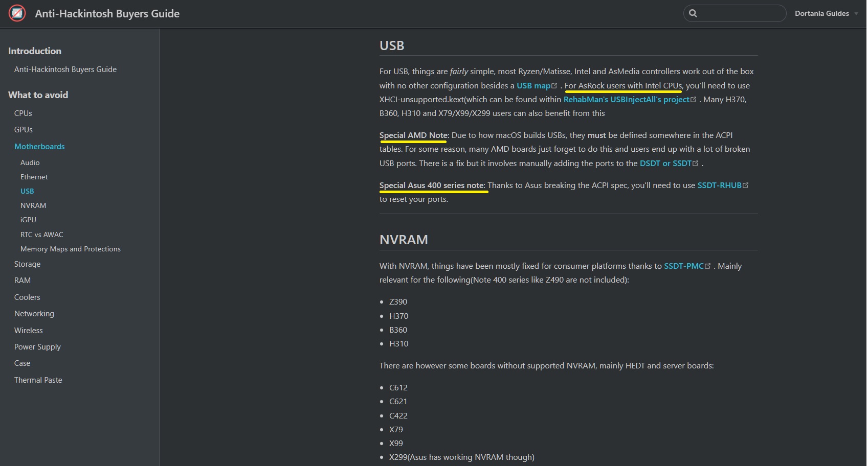Select Motherboards in the sidebar

click(x=39, y=147)
